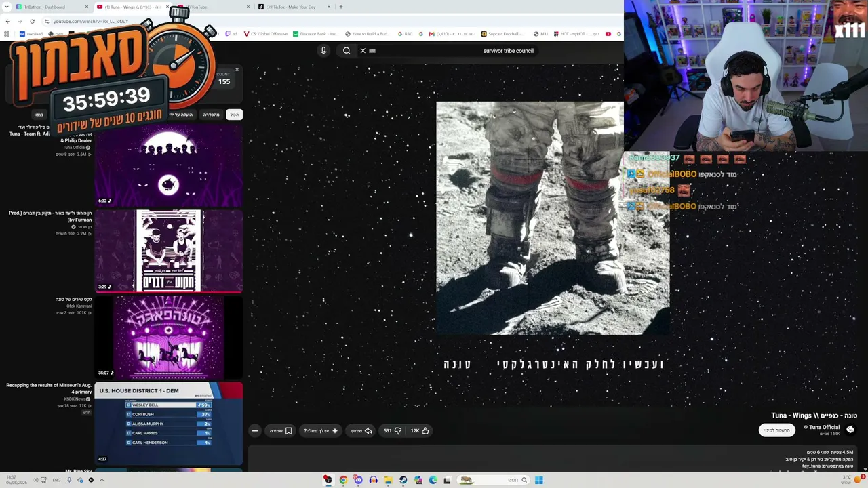Open Microsoft Edge from the taskbar
Image resolution: width=868 pixels, height=488 pixels.
tap(433, 480)
